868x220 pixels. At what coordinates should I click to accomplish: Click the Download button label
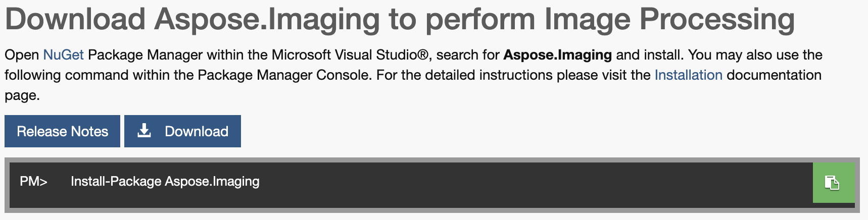click(197, 131)
